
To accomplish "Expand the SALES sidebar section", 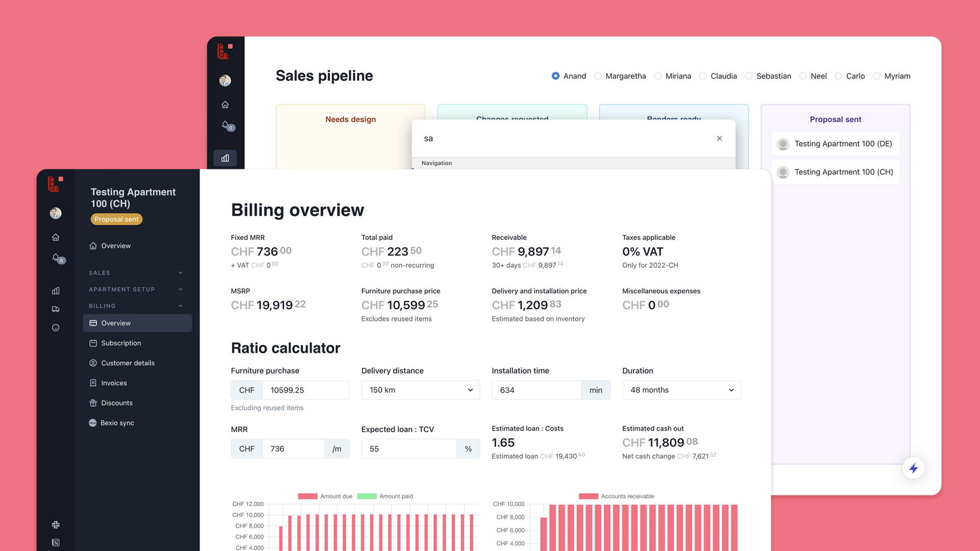I will click(136, 273).
